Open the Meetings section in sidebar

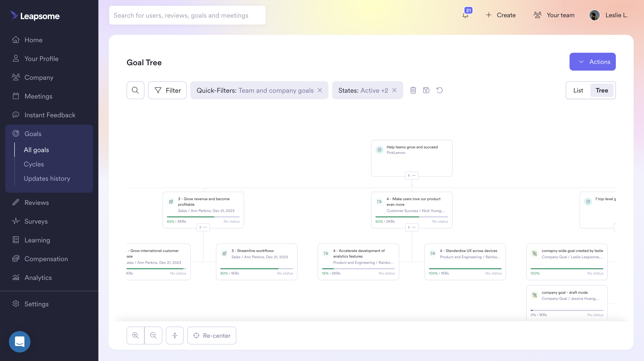tap(38, 96)
